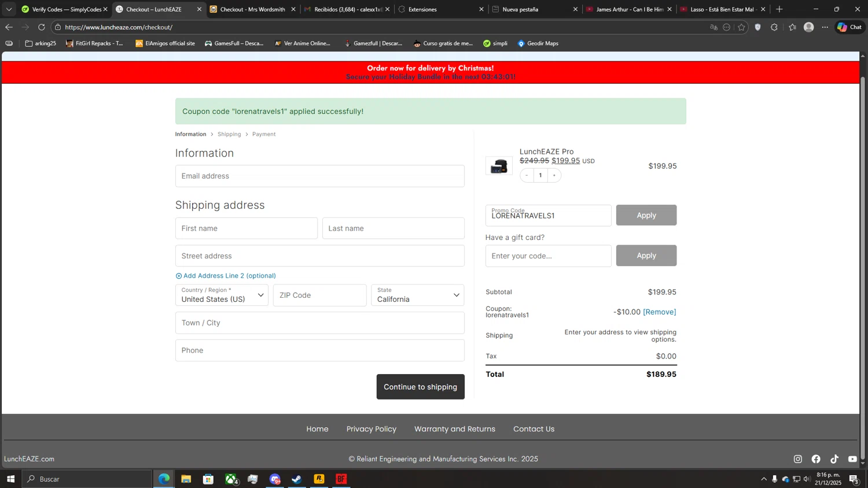The width and height of the screenshot is (868, 488).
Task: Add this page to favorites (star)
Action: [741, 27]
